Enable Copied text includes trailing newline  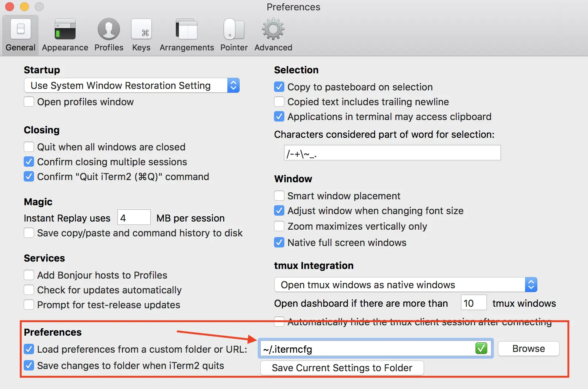[x=279, y=102]
